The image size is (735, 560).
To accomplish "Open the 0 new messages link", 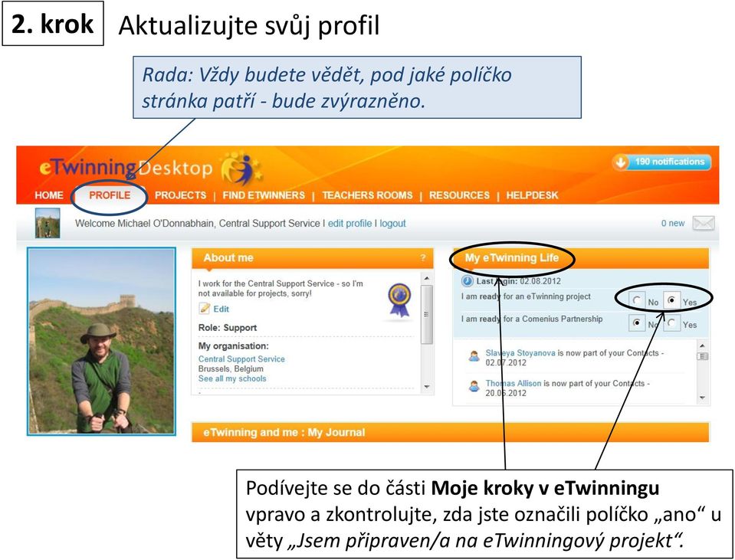I will tap(673, 224).
